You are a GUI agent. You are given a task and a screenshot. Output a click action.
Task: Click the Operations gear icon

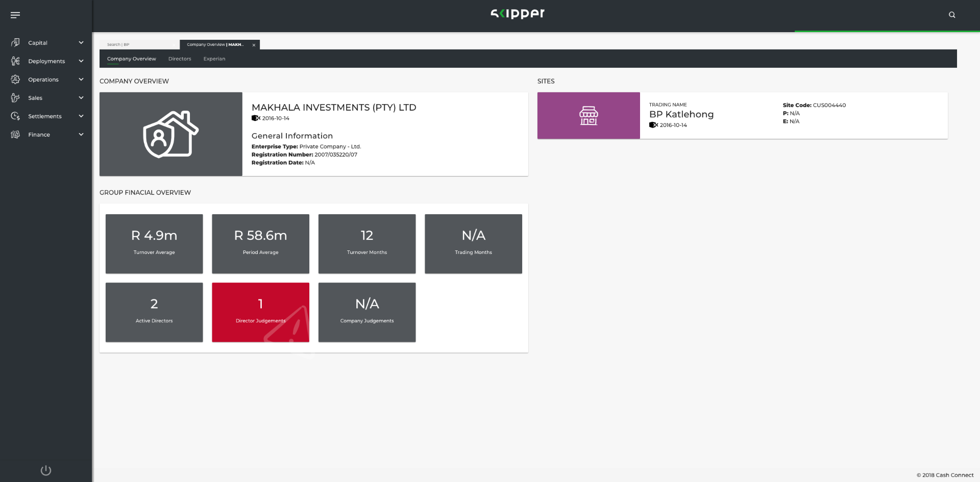coord(15,80)
